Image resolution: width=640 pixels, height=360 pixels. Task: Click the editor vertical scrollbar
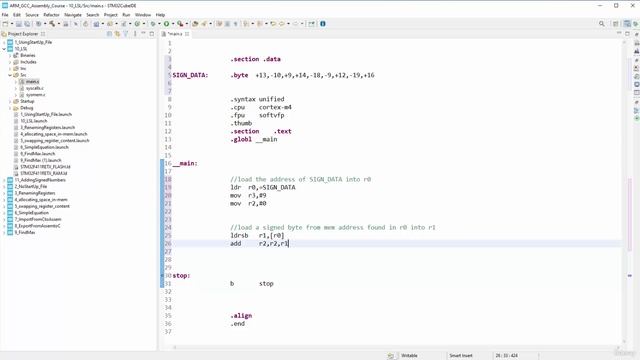tap(624, 192)
